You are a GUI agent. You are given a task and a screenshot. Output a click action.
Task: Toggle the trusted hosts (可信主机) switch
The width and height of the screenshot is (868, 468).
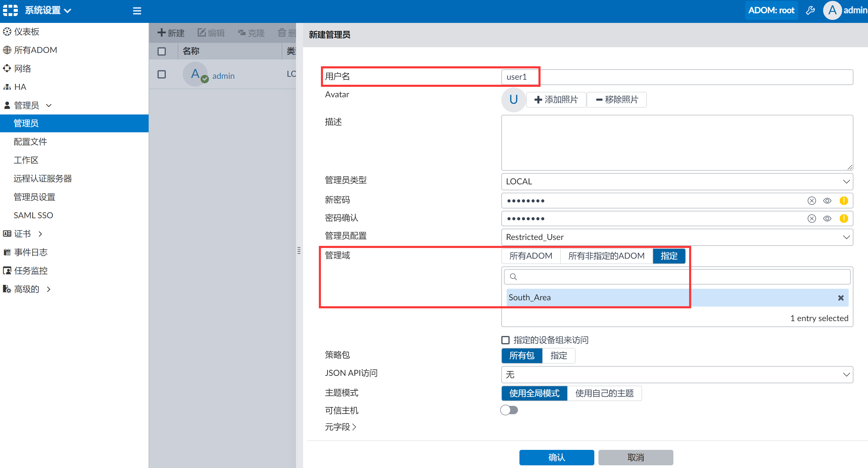pos(509,410)
